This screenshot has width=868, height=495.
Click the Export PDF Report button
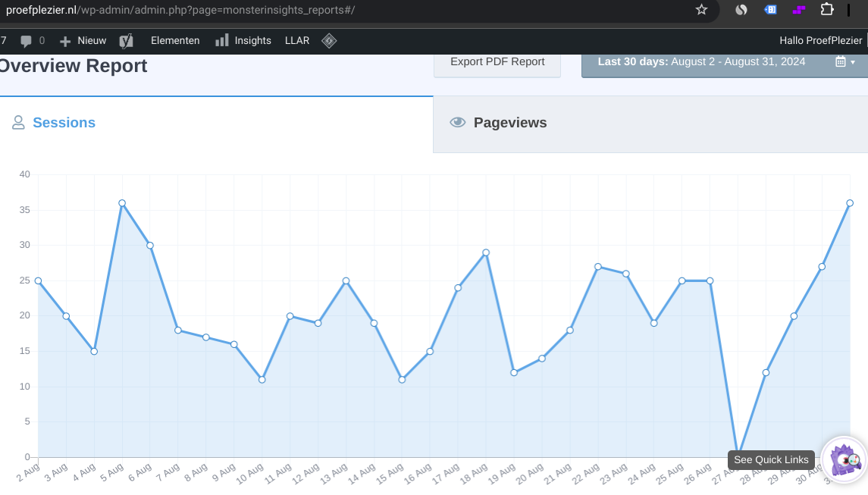click(497, 64)
